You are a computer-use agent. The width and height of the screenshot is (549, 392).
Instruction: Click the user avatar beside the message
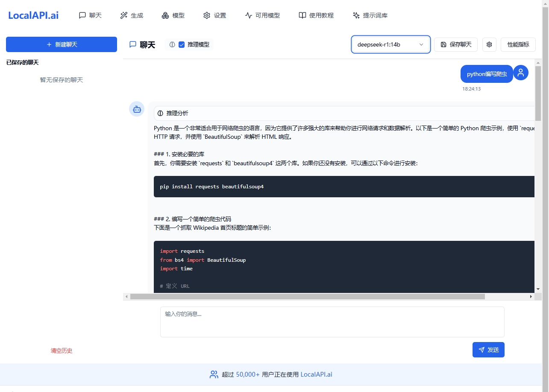520,73
